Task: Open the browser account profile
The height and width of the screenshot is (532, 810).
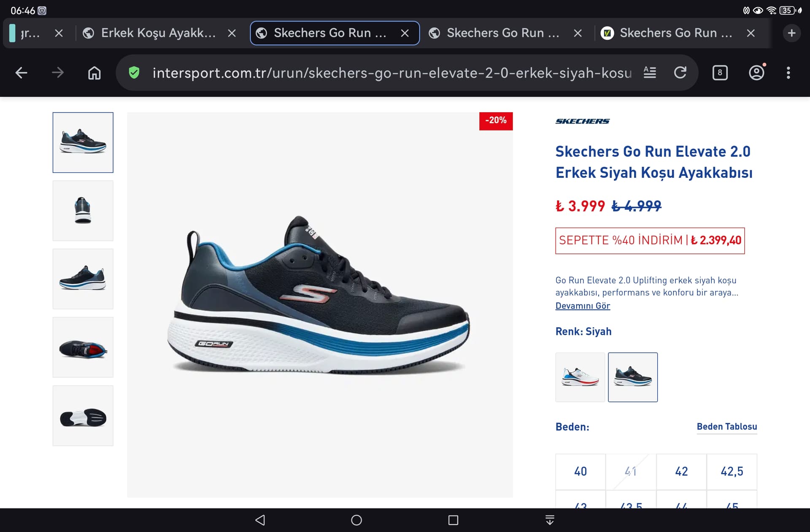Action: (x=756, y=73)
